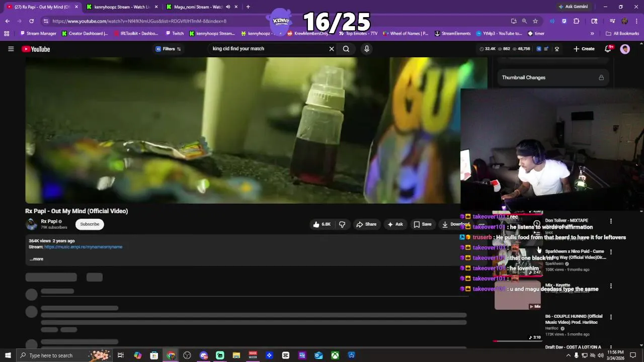Screen dimensions: 644x362
Task: Like the Rx Papi video
Action: (322, 224)
